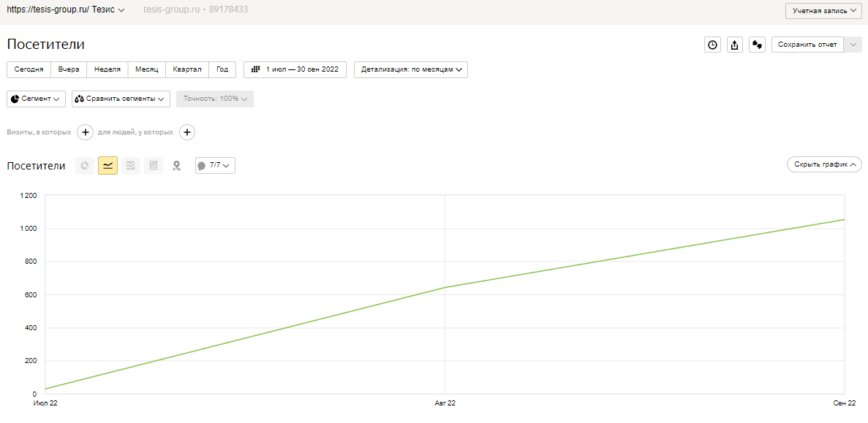Select the 'Квартал' period tab

click(187, 69)
